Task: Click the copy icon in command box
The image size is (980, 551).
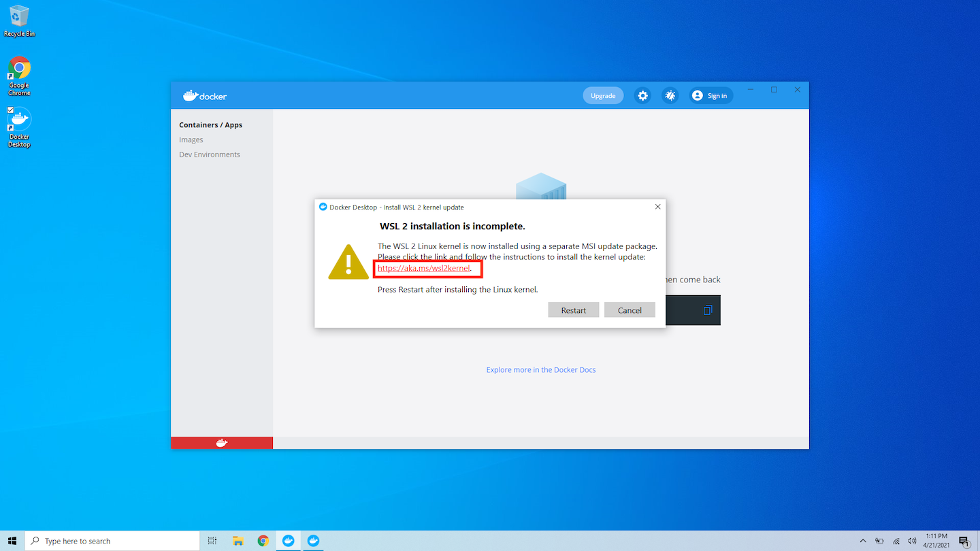Action: (x=707, y=310)
